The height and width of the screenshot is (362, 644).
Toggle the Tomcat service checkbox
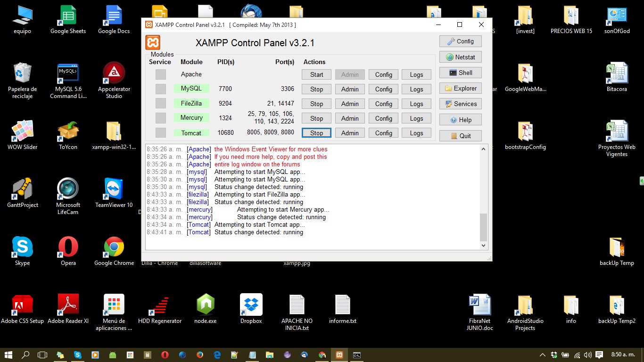[x=161, y=133]
